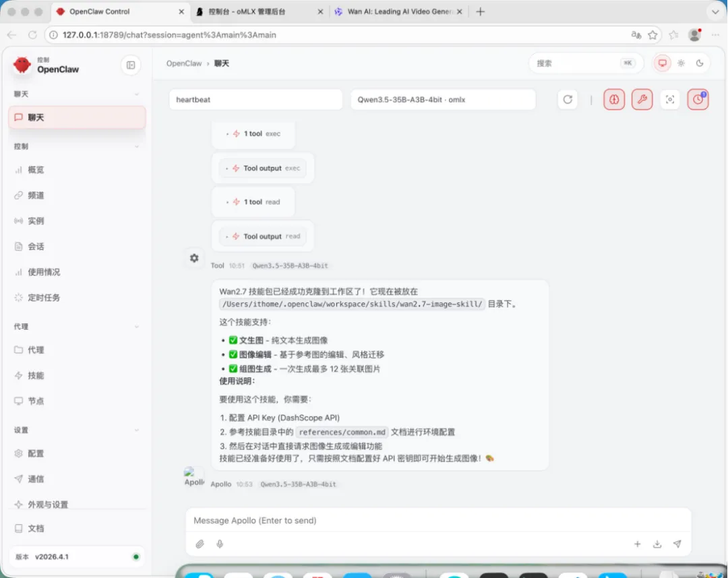This screenshot has height=578, width=728.
Task: Click the references/common.md code text
Action: click(342, 432)
